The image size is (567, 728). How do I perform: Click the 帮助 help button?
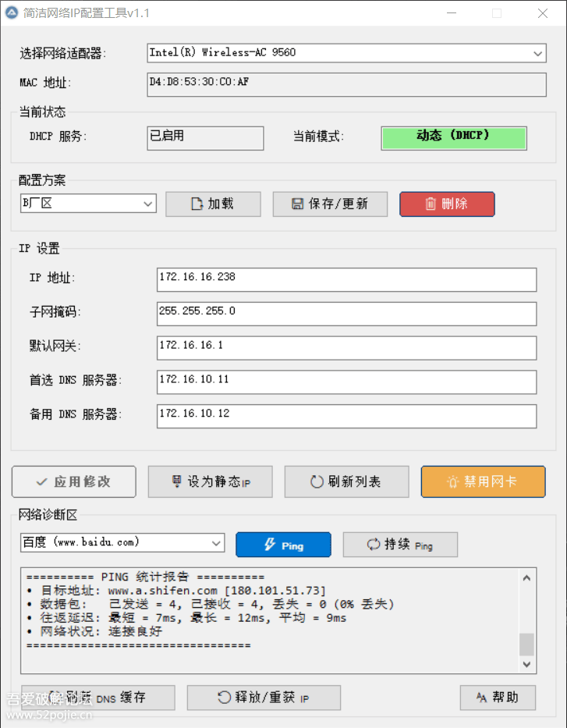coord(498,698)
